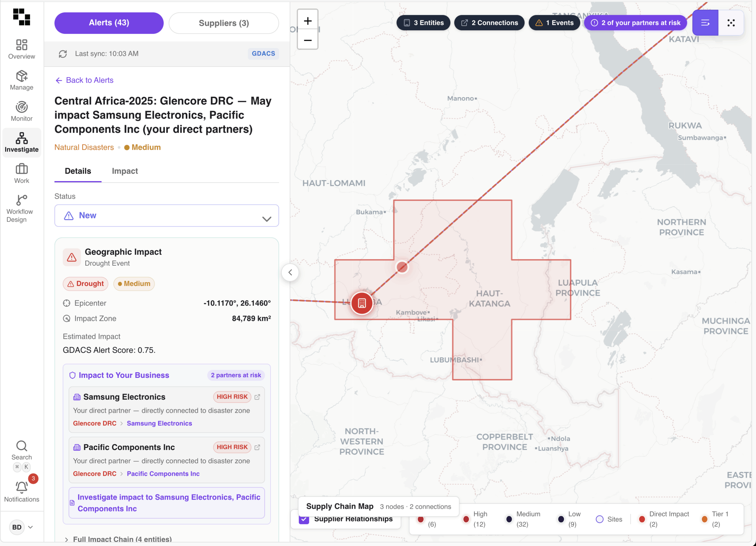Click the Notifications bell icon
This screenshot has height=546, width=756.
[21, 487]
